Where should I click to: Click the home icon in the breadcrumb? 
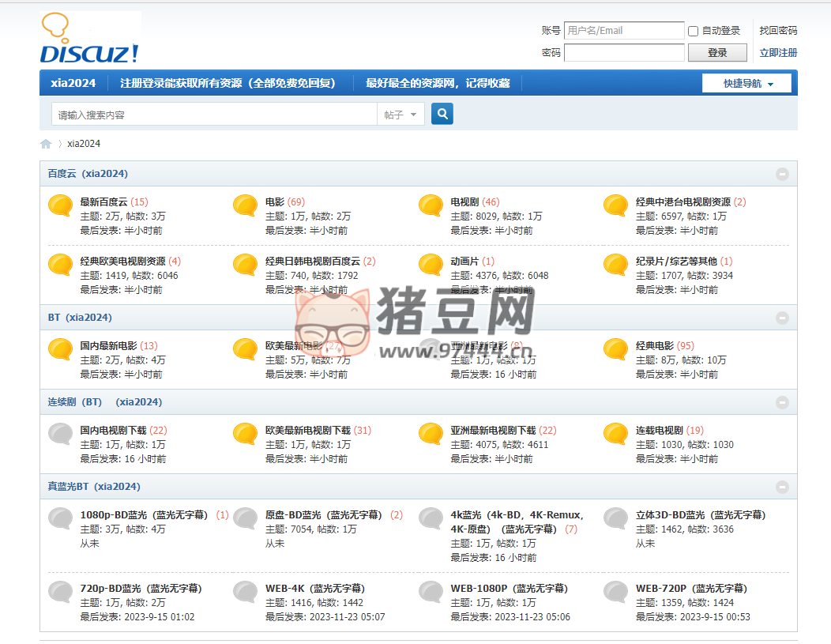tap(45, 143)
